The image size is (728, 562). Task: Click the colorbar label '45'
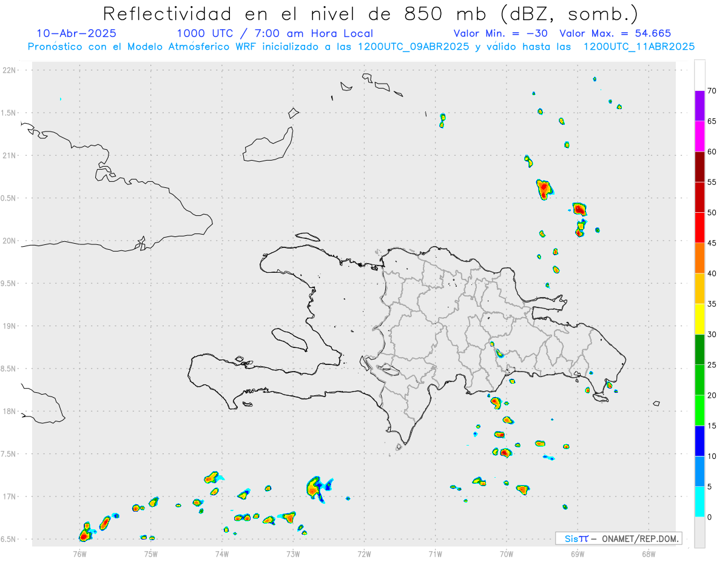pos(712,243)
